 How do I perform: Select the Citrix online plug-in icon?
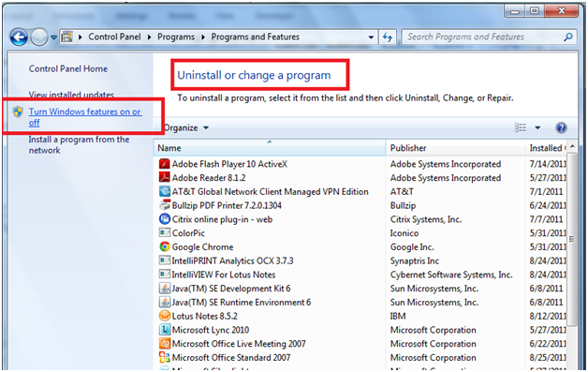(164, 219)
